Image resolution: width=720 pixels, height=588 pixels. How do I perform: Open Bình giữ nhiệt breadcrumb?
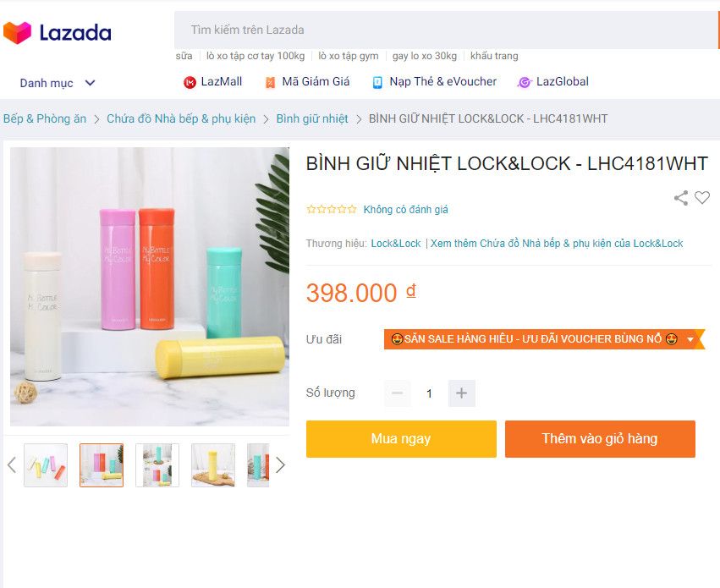[312, 118]
